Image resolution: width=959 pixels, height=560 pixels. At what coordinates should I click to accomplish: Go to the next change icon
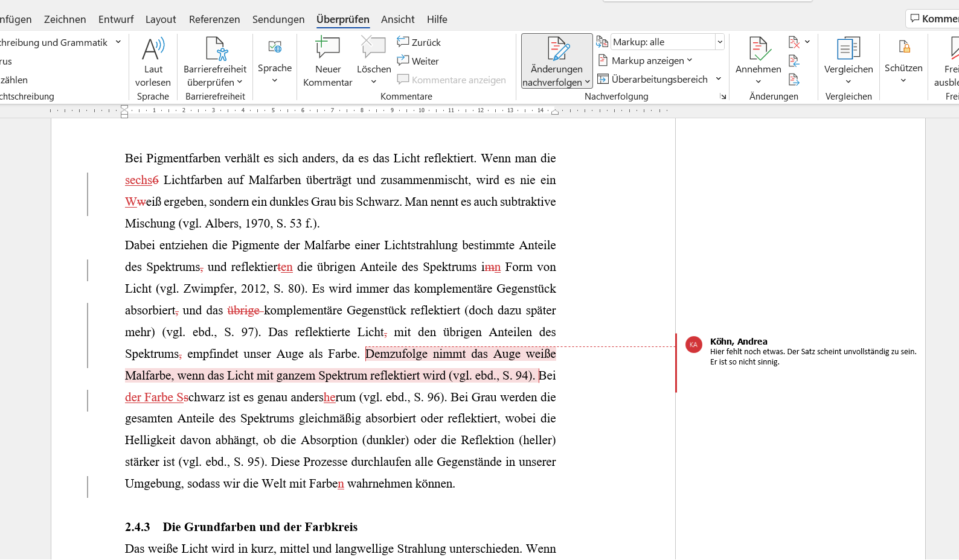794,80
